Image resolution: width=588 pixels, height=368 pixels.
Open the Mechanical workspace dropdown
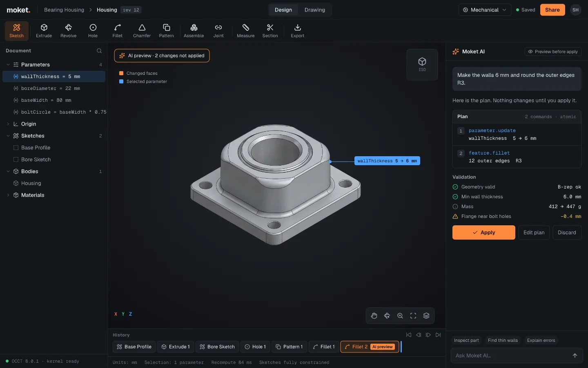pyautogui.click(x=484, y=10)
